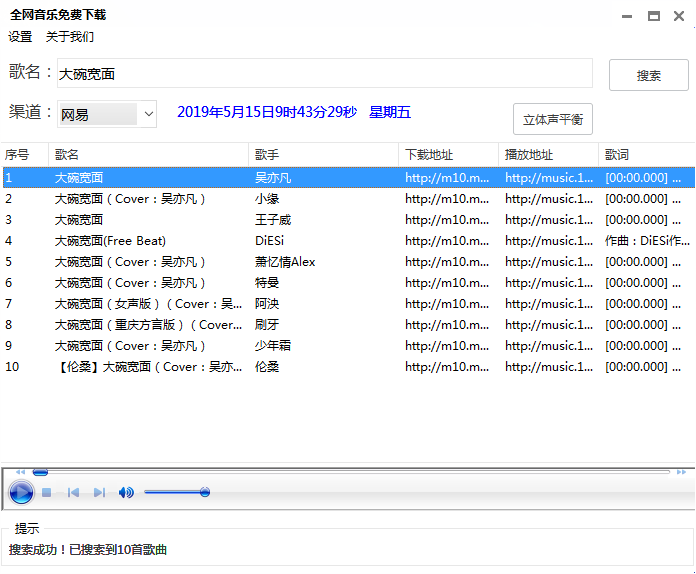
Task: Click the Stop playback square icon
Action: pyautogui.click(x=46, y=492)
